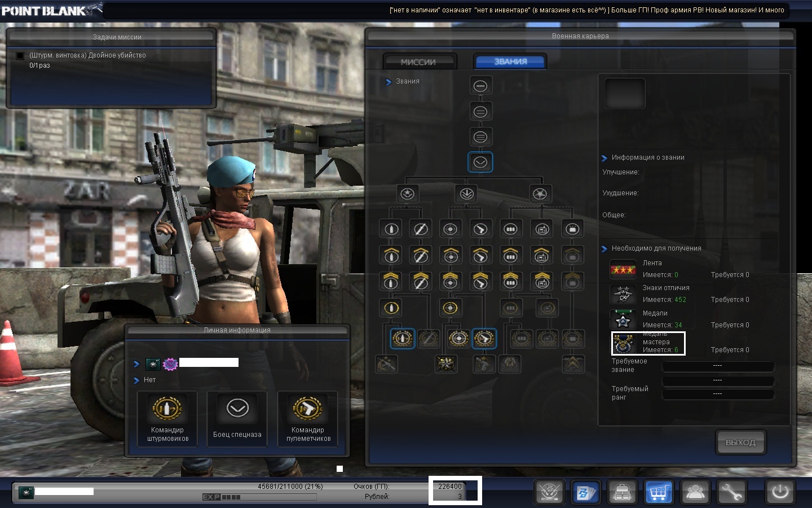Click the Знаки отличия count 452

(x=680, y=300)
